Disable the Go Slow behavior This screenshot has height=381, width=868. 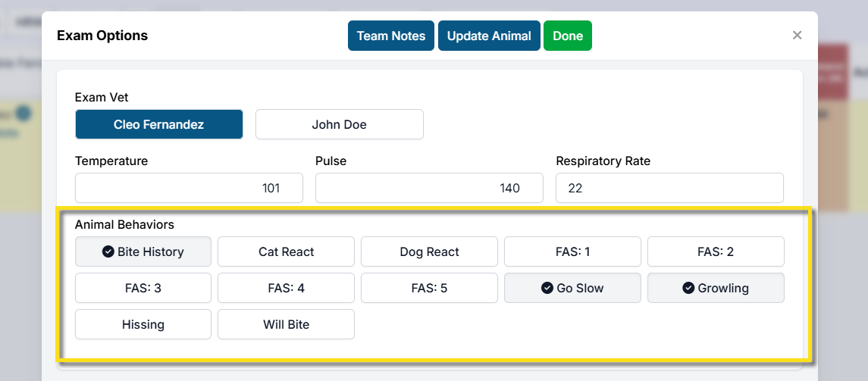click(572, 288)
